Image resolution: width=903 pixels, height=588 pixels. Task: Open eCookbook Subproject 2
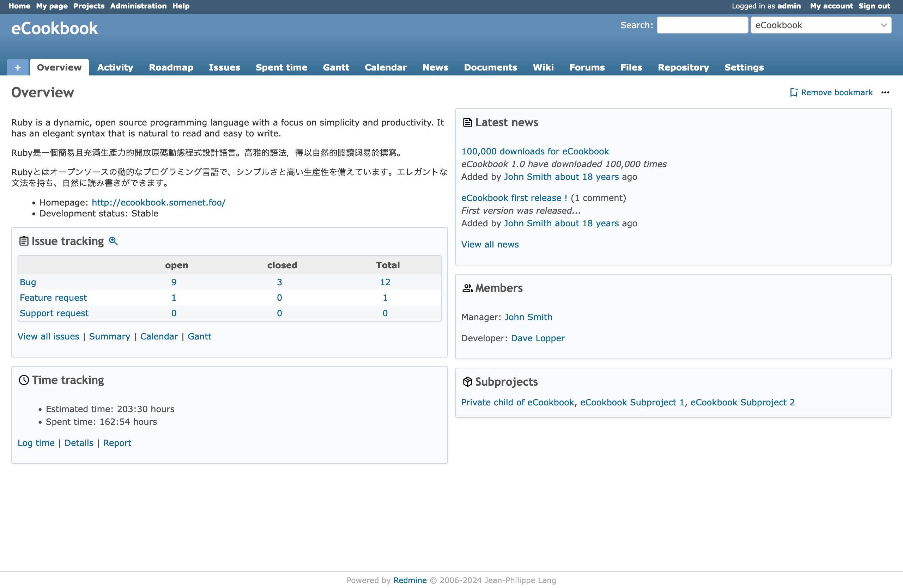(x=743, y=403)
